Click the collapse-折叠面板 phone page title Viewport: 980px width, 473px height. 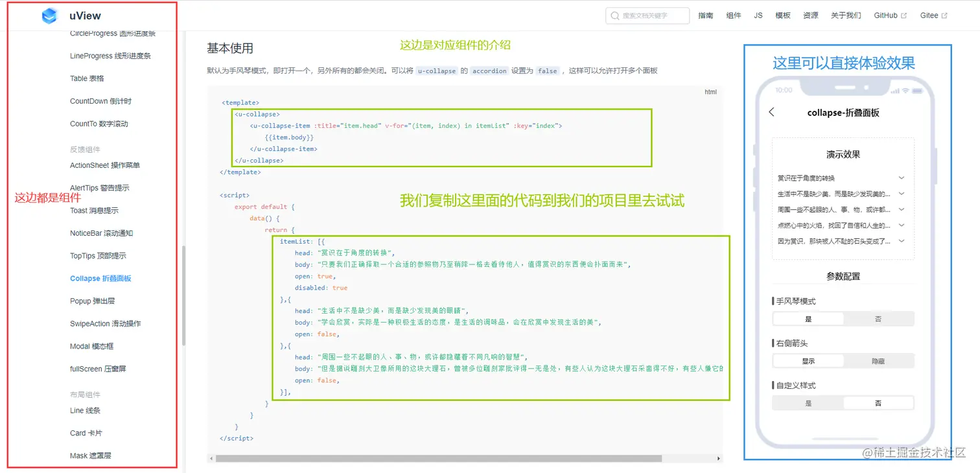tap(843, 113)
